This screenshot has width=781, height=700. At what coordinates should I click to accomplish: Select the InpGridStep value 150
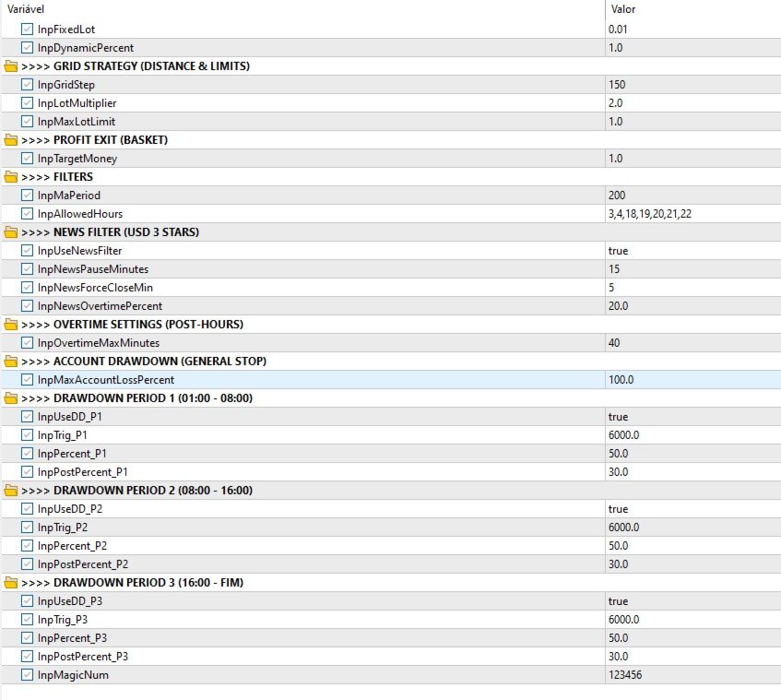click(617, 85)
